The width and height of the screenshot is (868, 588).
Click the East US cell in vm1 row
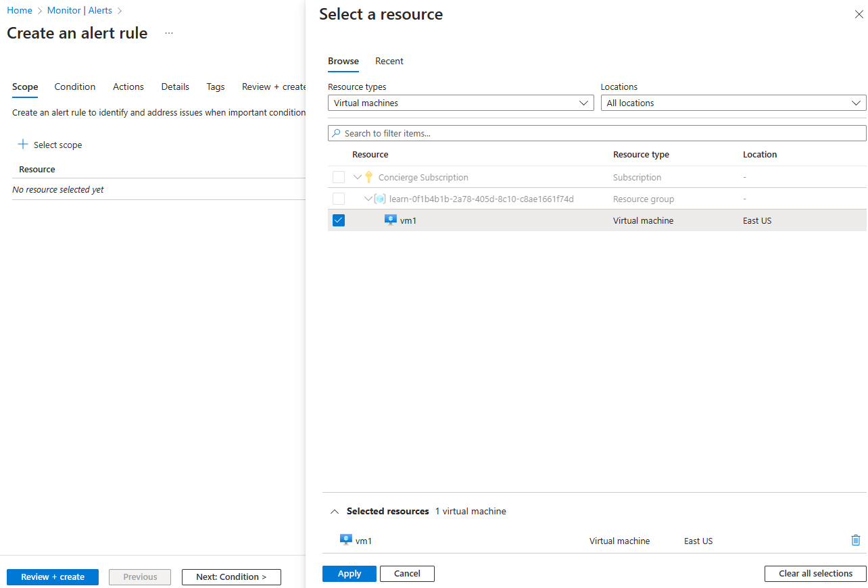click(x=757, y=220)
